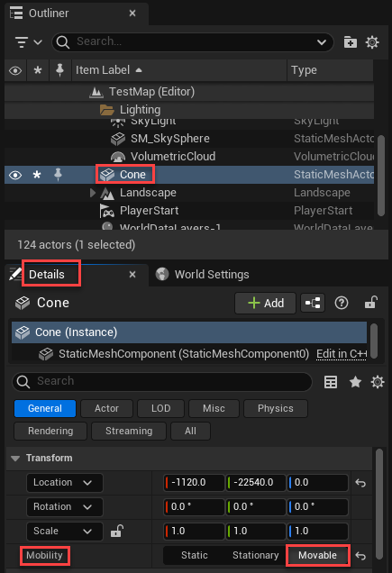Select the VolumetricCloud actor
The image size is (392, 573).
pyautogui.click(x=189, y=157)
